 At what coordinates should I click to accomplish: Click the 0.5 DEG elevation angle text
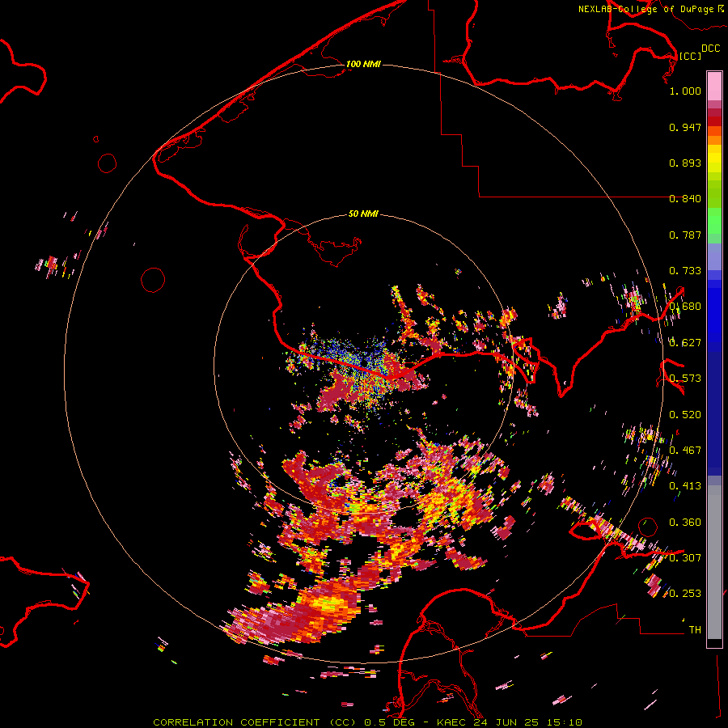click(x=389, y=722)
